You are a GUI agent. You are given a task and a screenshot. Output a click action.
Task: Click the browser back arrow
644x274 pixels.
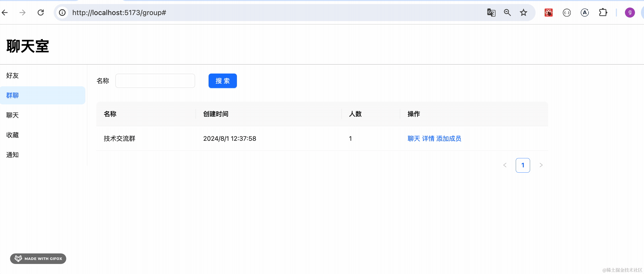point(5,13)
